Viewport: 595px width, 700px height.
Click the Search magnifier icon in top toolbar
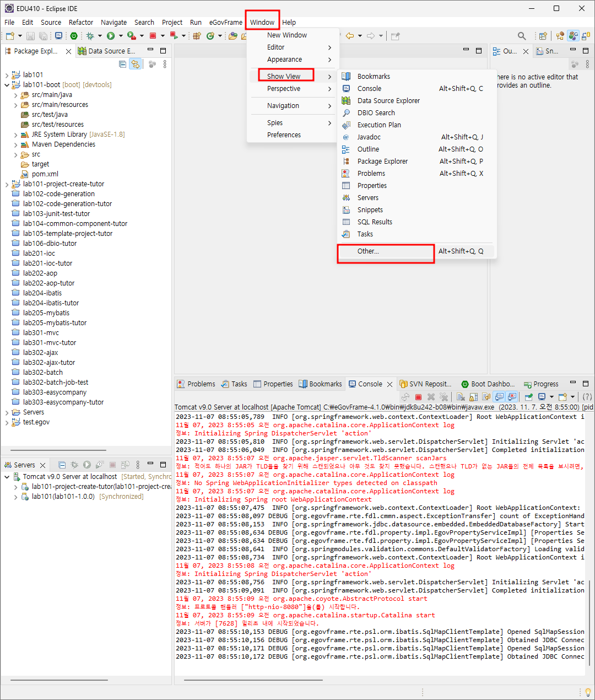[522, 36]
